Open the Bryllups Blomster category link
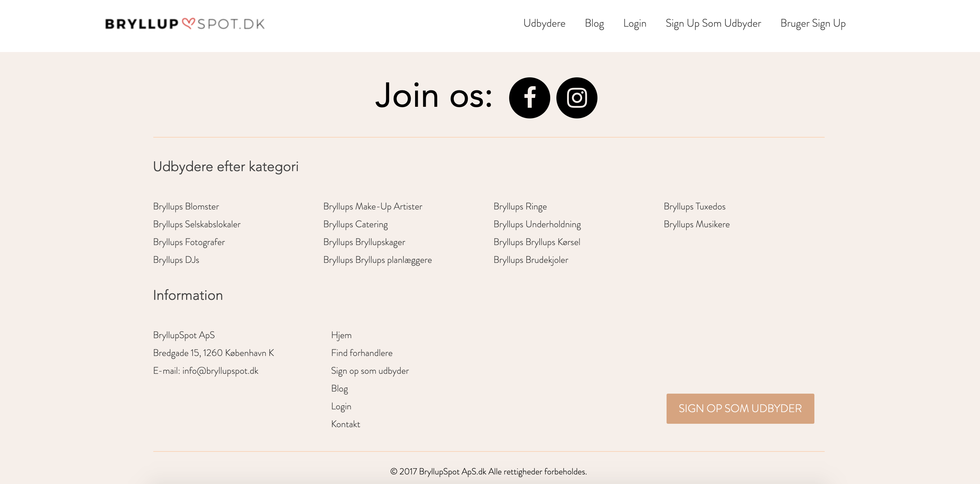This screenshot has height=484, width=980. coord(186,206)
